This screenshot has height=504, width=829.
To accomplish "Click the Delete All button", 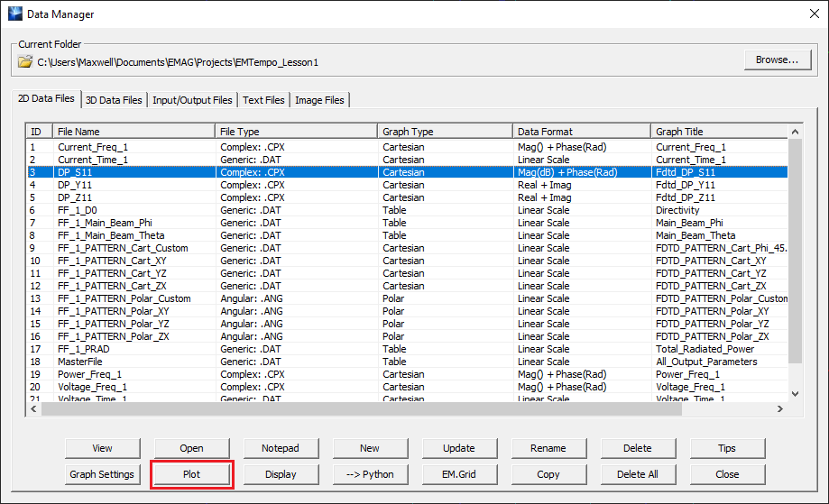I will 638,474.
